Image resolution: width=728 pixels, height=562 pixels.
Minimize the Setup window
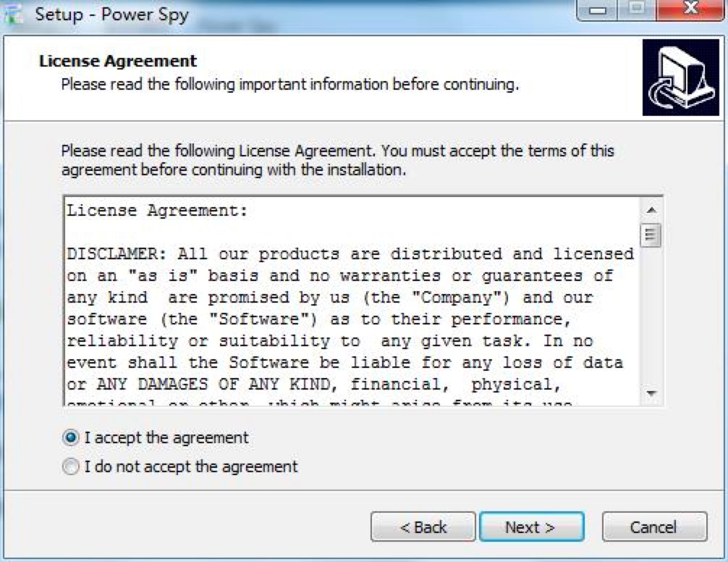point(598,11)
